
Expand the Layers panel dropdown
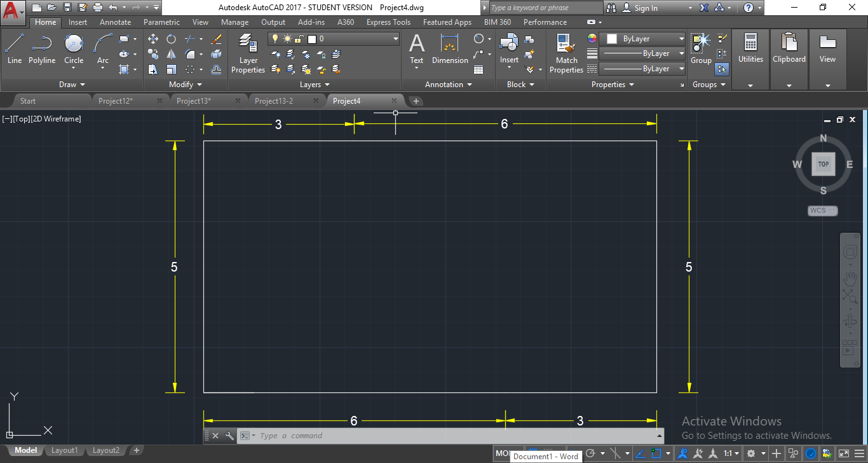click(x=315, y=85)
